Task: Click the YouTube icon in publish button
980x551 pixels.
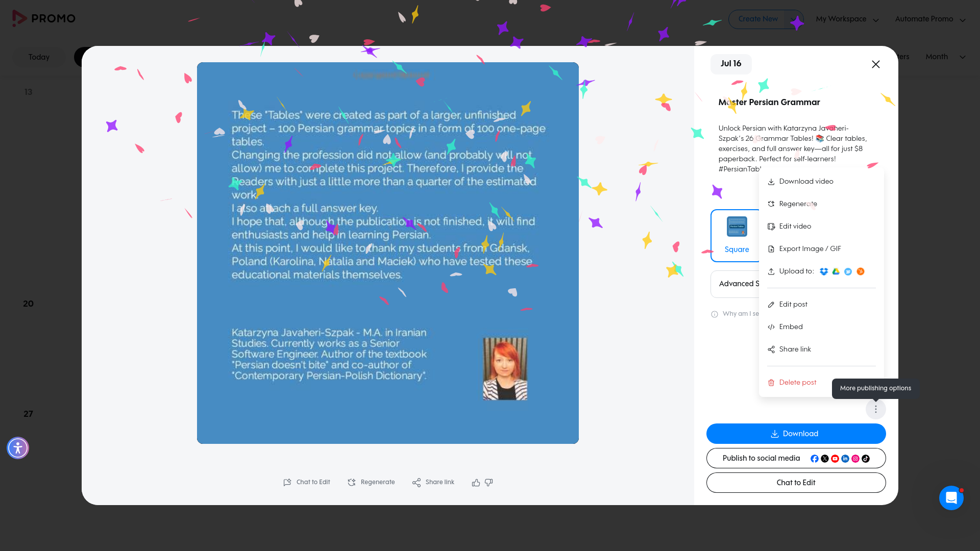Action: 835,459
